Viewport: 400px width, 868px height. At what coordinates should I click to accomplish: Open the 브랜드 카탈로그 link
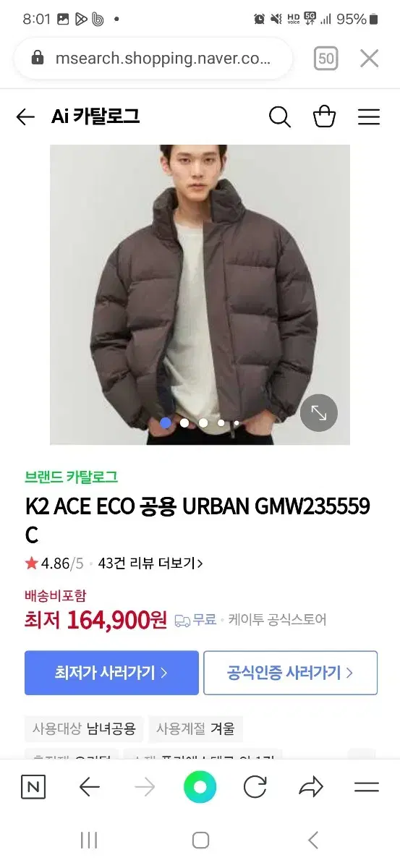coord(71,477)
